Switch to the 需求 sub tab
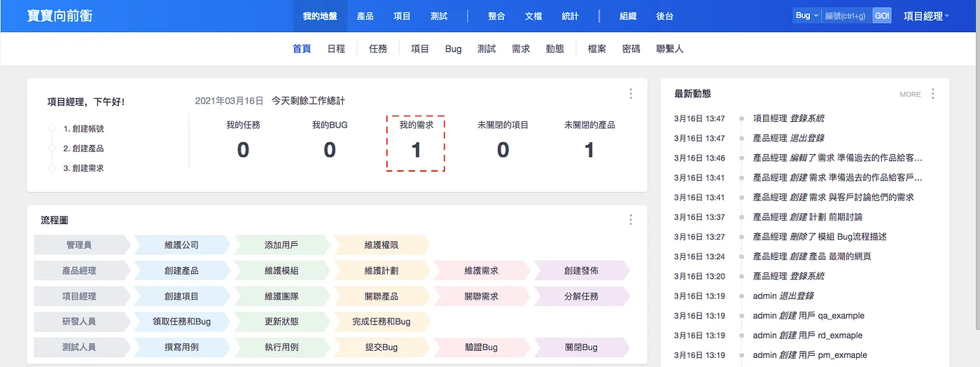 tap(521, 49)
